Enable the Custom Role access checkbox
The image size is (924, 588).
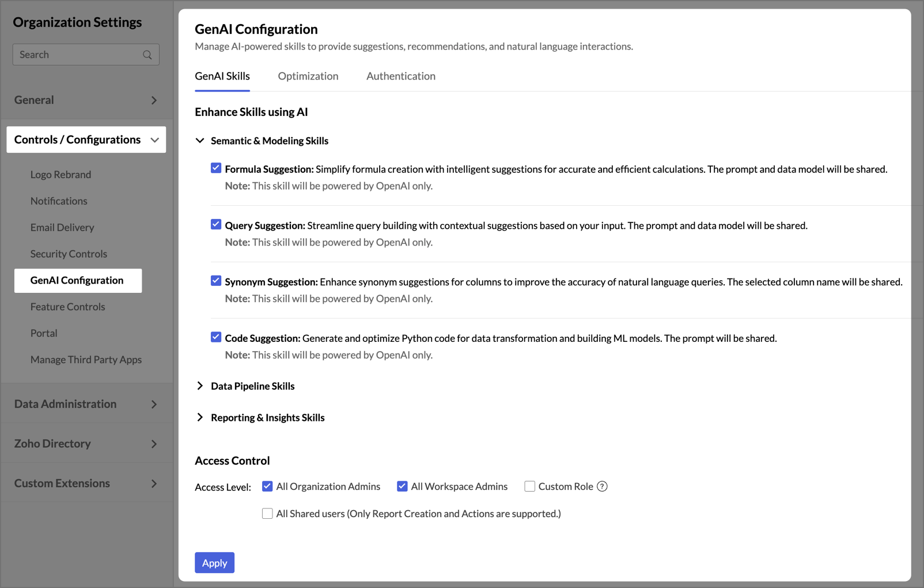click(x=530, y=487)
